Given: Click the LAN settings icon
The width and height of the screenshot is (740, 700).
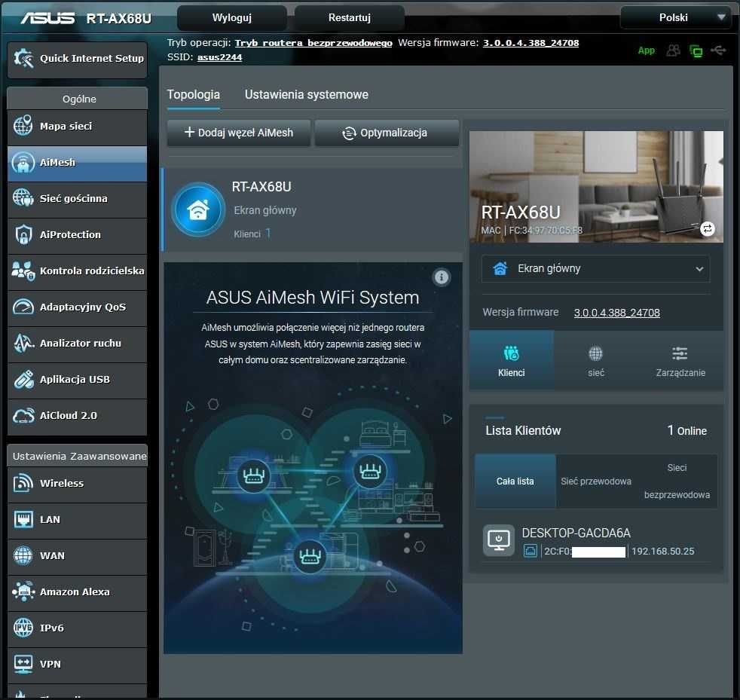Looking at the screenshot, I should coord(23,519).
